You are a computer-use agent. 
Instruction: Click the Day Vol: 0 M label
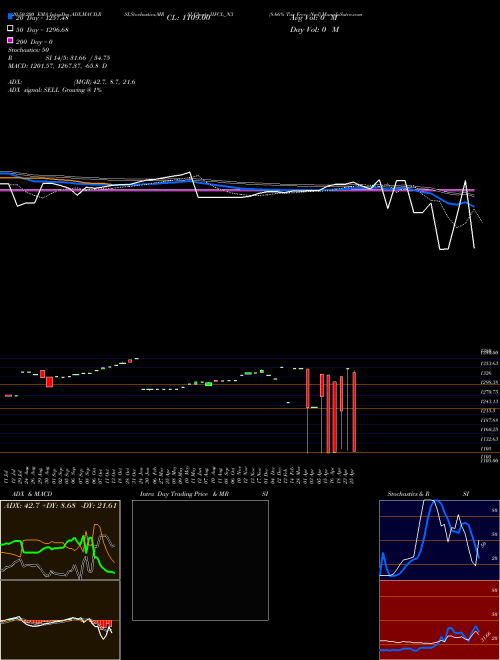(314, 29)
